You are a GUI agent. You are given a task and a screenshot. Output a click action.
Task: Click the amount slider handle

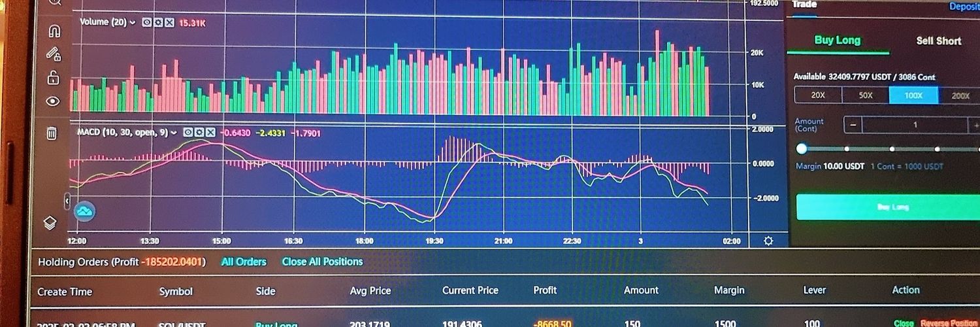click(802, 148)
